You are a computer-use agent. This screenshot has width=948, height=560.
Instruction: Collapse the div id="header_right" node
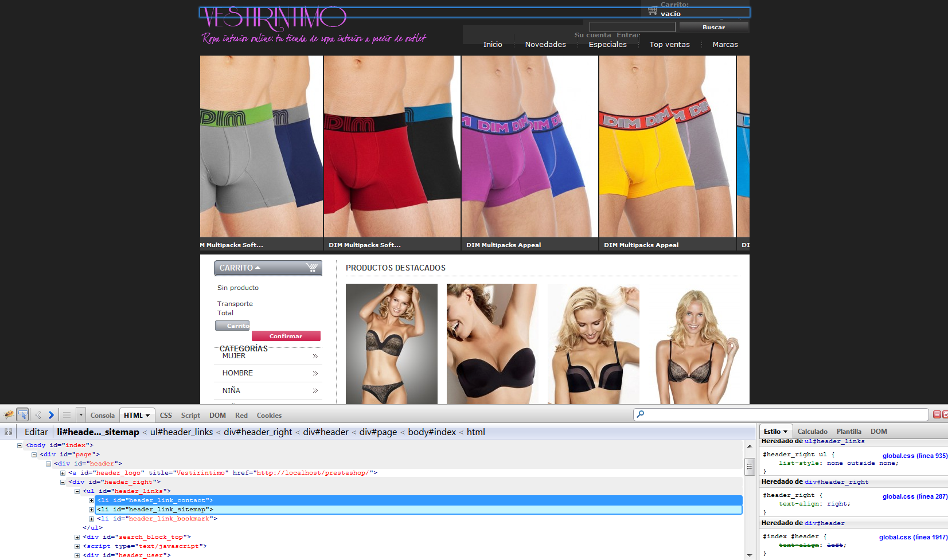pos(63,482)
